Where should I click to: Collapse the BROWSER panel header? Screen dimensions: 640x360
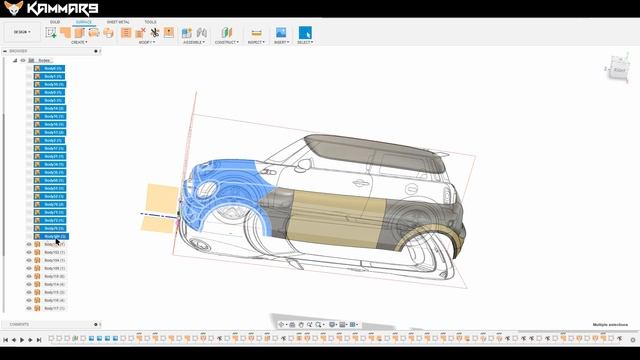5,51
